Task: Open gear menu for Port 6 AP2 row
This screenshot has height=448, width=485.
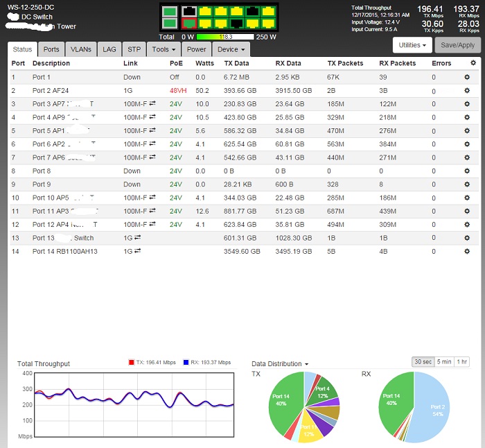Action: click(467, 144)
